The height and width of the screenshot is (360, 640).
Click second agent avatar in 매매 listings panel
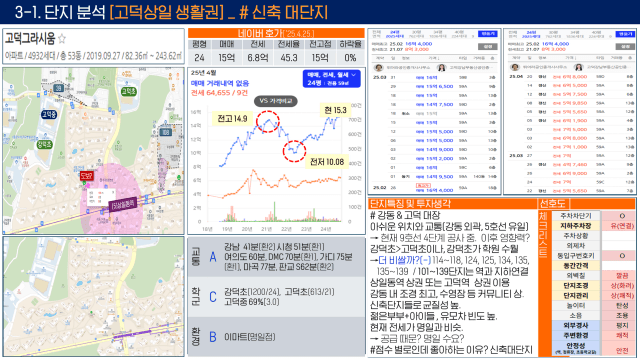click(442, 67)
